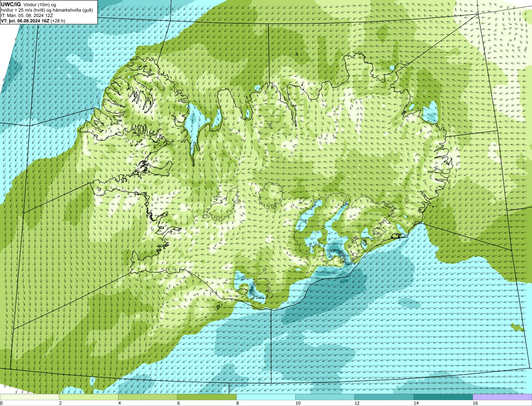Click the 12–14 m/s teal legend swatch

[x=384, y=397]
